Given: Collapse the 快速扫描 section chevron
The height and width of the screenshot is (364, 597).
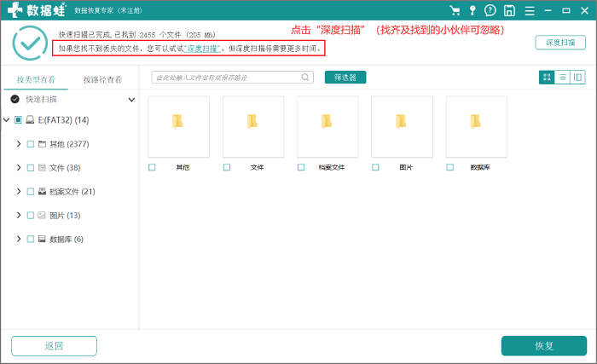Looking at the screenshot, I should (x=131, y=100).
